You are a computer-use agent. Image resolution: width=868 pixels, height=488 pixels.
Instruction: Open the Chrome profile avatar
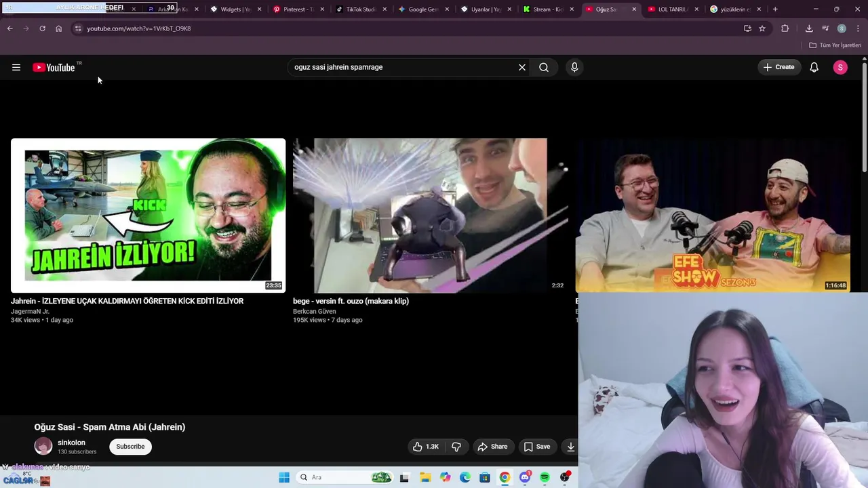[x=842, y=28]
